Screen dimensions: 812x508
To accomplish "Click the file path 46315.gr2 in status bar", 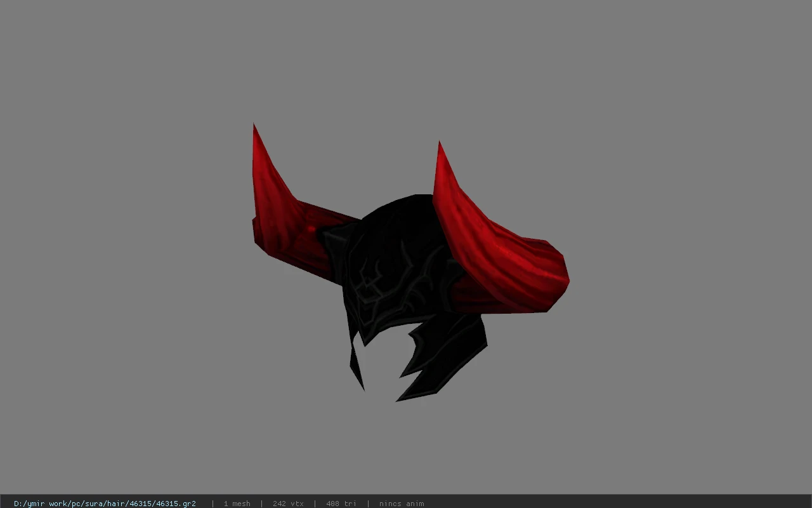I will pyautogui.click(x=105, y=504).
